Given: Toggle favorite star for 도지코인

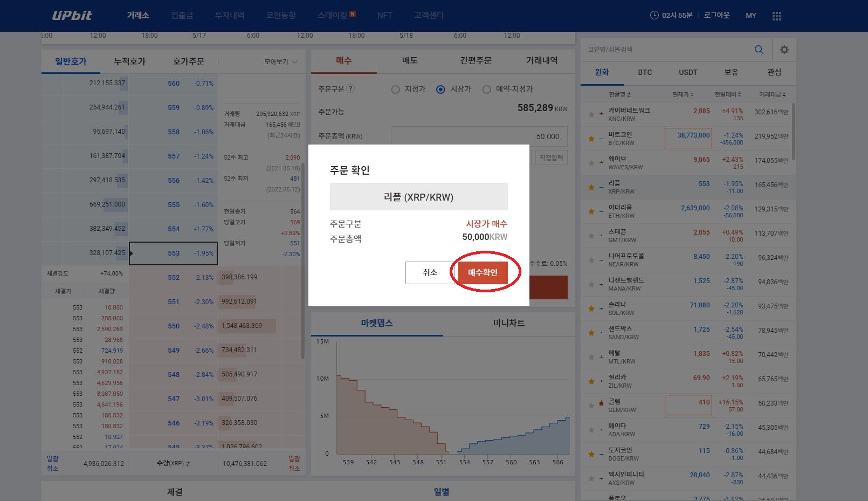Looking at the screenshot, I should click(591, 454).
